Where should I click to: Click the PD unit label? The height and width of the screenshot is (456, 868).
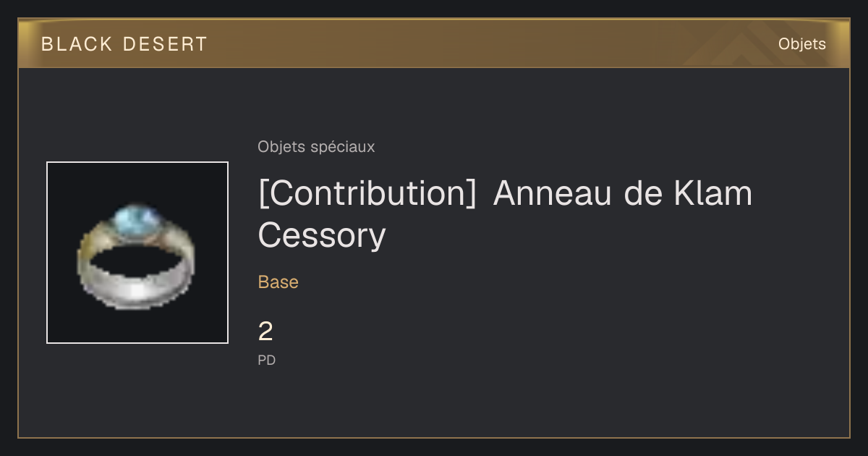(x=267, y=360)
